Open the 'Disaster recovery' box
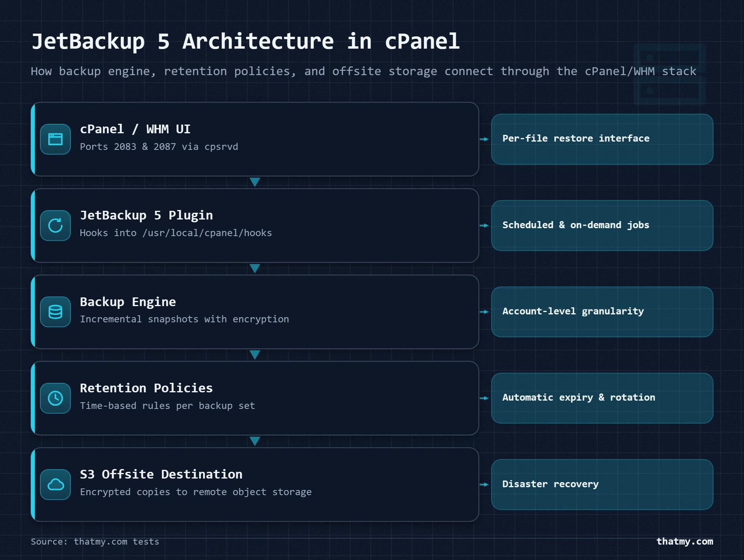Viewport: 744px width, 560px height. click(602, 484)
